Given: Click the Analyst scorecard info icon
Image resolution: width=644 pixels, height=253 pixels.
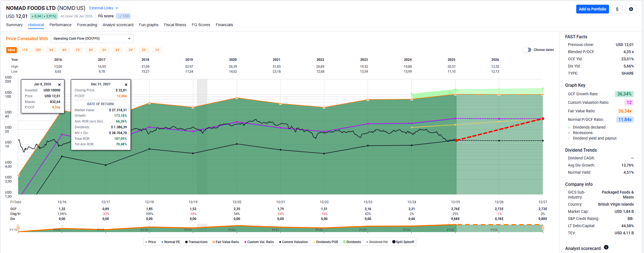Looking at the screenshot, I should [606, 247].
